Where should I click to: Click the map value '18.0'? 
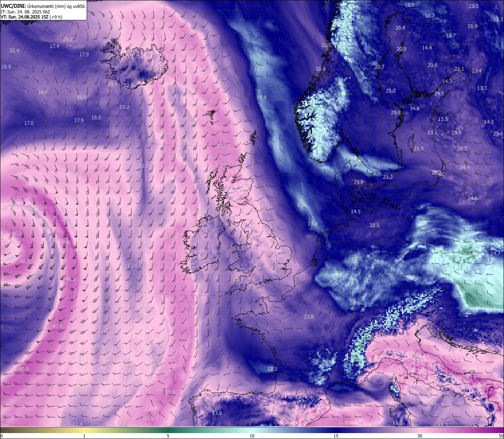coord(96,117)
